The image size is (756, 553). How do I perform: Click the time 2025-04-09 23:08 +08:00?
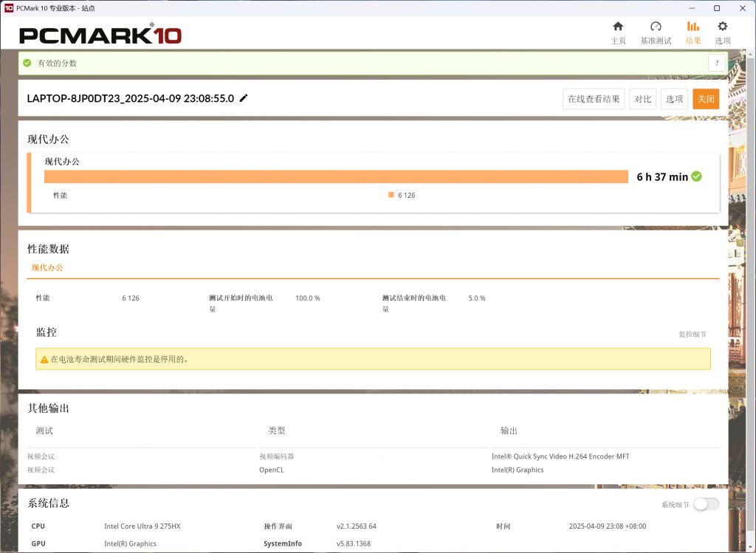point(608,526)
